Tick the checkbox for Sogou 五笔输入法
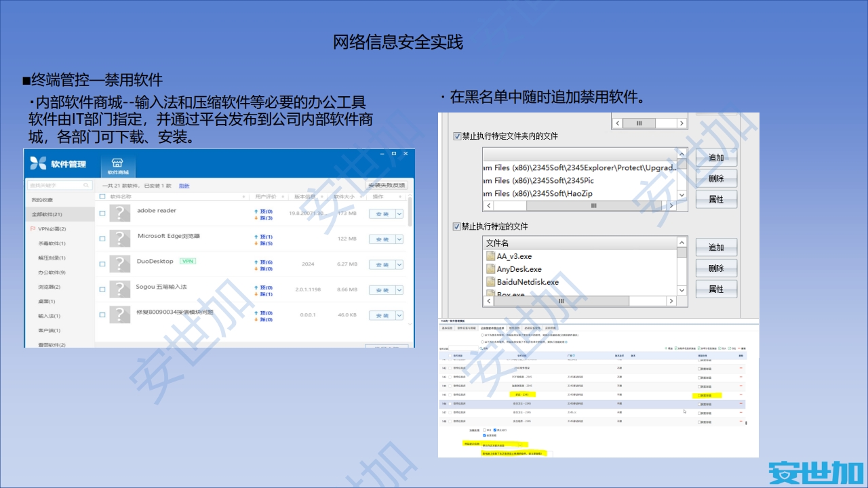This screenshot has height=488, width=868. (x=102, y=289)
